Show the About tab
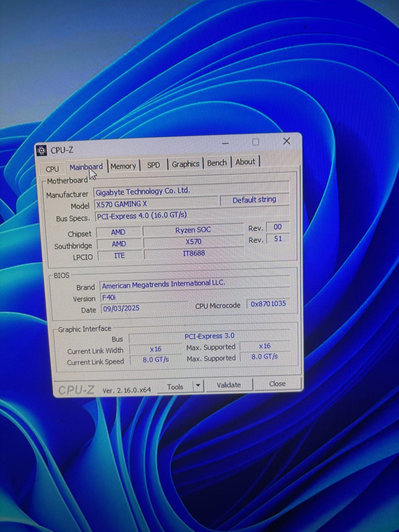 pos(245,162)
